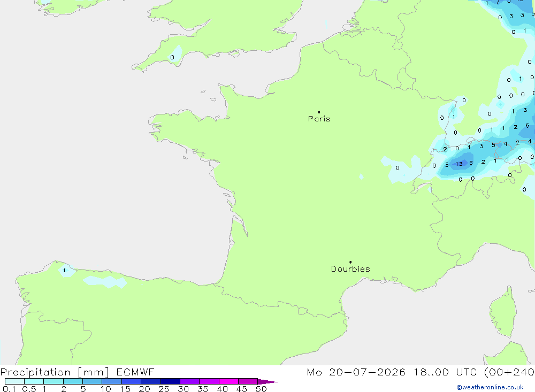Open the weatheronline.co.uk copyright link
535x392 pixels.
[490, 387]
